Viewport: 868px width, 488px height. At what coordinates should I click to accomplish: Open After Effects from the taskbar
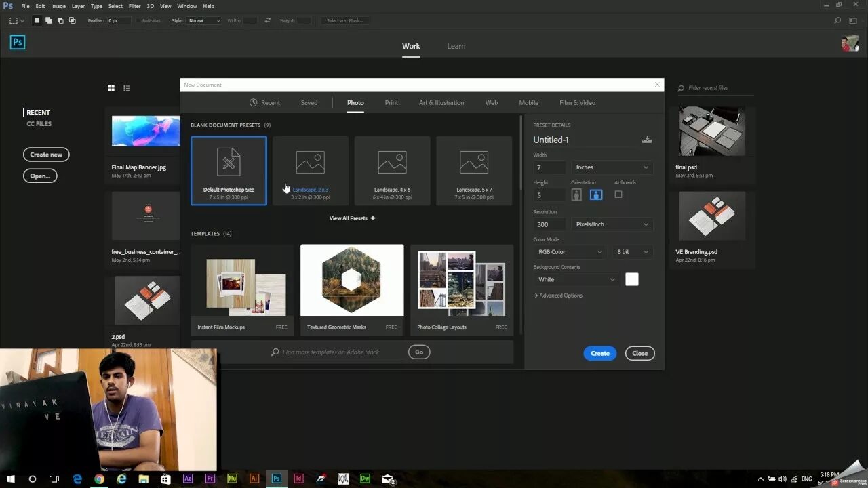(x=189, y=479)
